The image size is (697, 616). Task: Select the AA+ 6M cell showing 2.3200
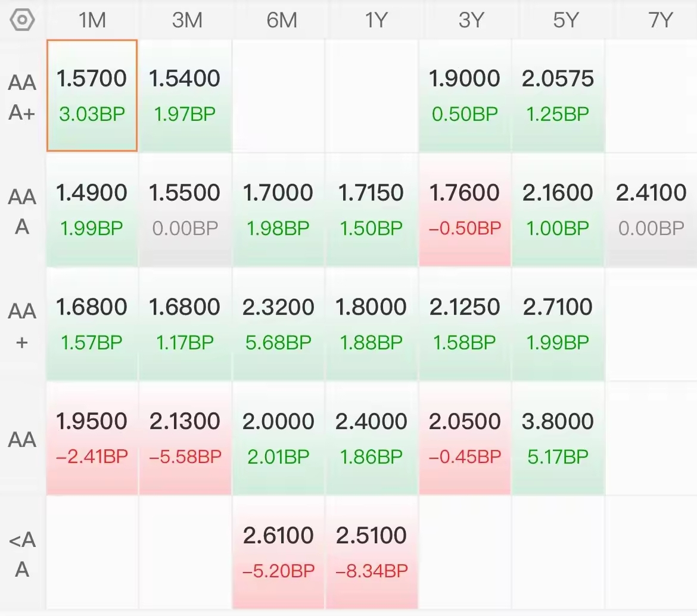pyautogui.click(x=278, y=324)
